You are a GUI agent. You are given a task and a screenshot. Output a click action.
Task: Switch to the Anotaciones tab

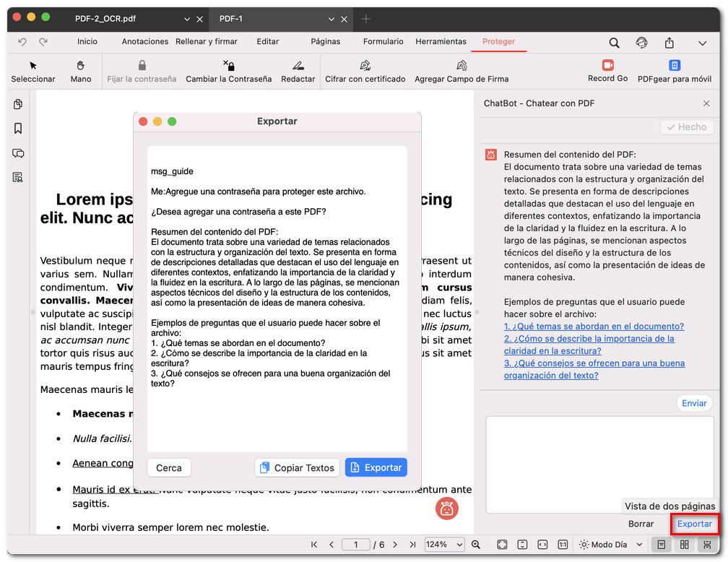tap(144, 42)
